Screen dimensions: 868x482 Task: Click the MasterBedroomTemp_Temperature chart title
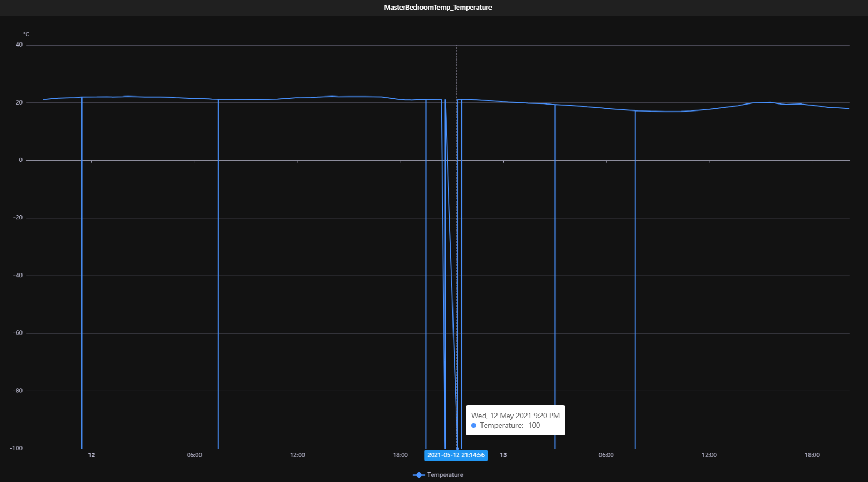coord(437,8)
